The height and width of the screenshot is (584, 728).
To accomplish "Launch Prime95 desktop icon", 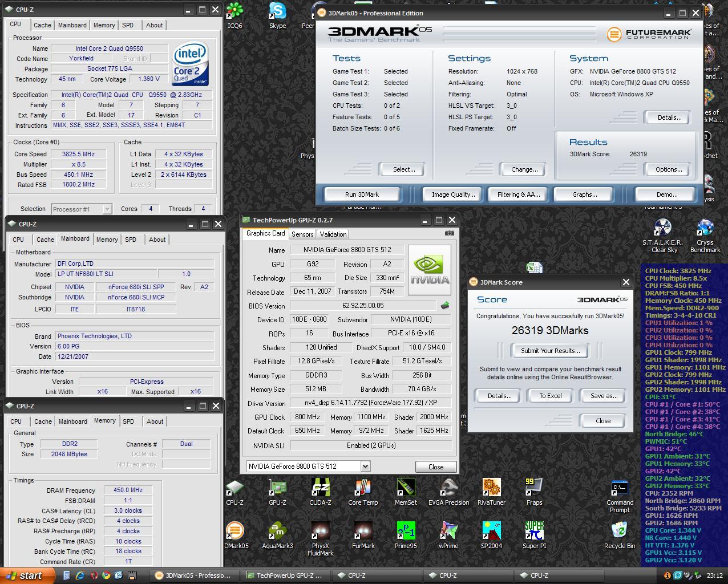I will coord(406,536).
